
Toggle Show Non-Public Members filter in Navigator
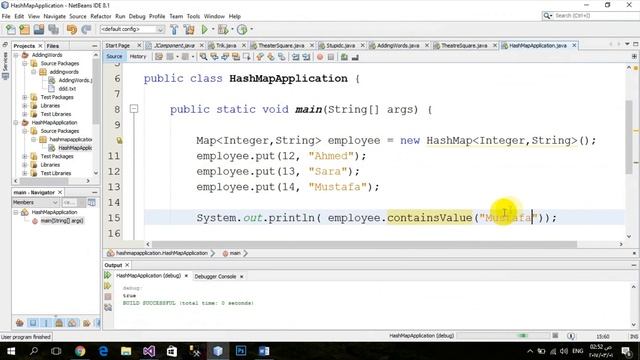tap(59, 323)
